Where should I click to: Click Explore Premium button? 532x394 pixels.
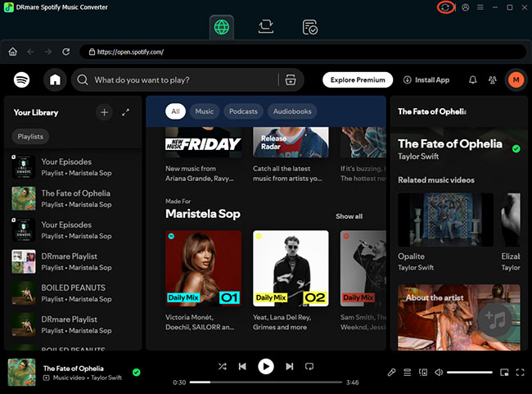click(358, 79)
